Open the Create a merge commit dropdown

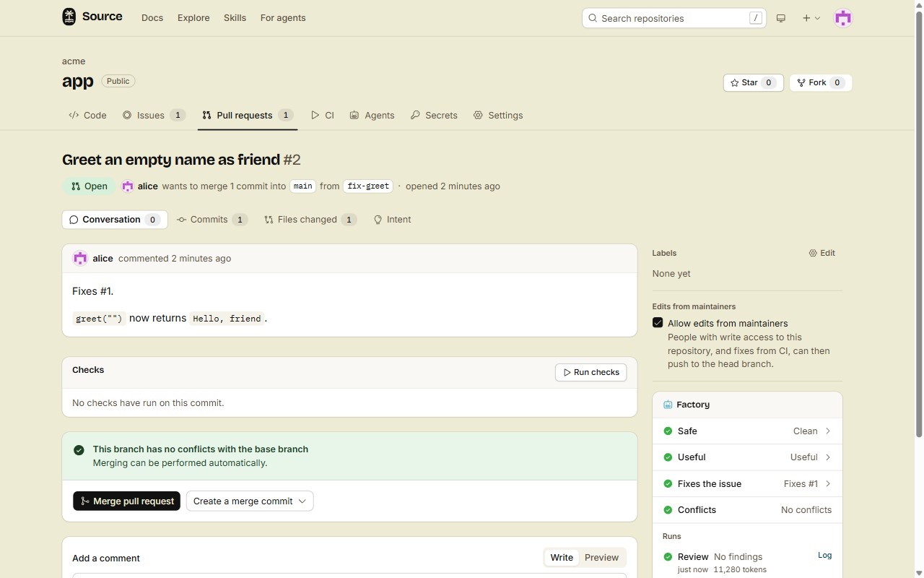tap(250, 501)
